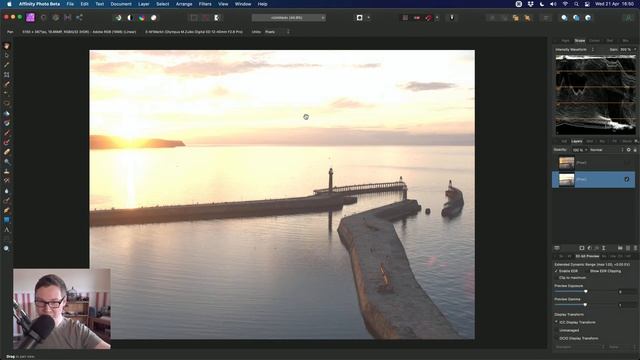Open the Normal blend mode dropdown

pos(606,150)
